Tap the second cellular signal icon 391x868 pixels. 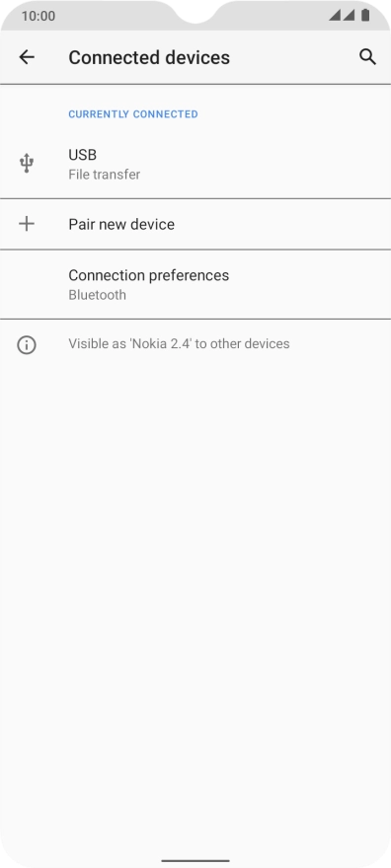click(x=349, y=15)
